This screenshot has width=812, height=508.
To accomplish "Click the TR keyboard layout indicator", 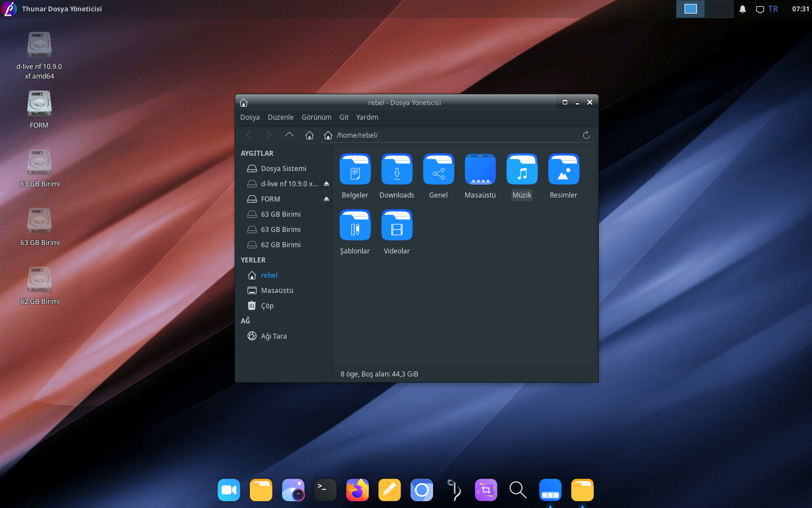I will point(773,9).
